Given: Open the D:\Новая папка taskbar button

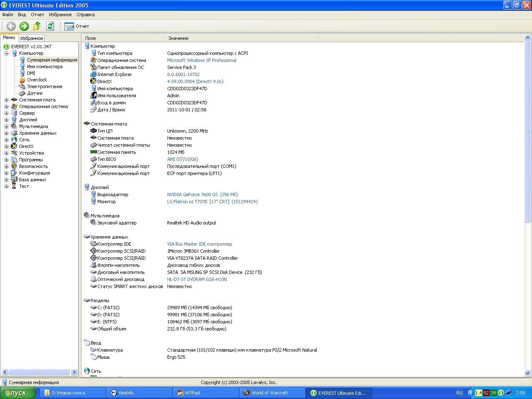Looking at the screenshot, I should (73, 393).
